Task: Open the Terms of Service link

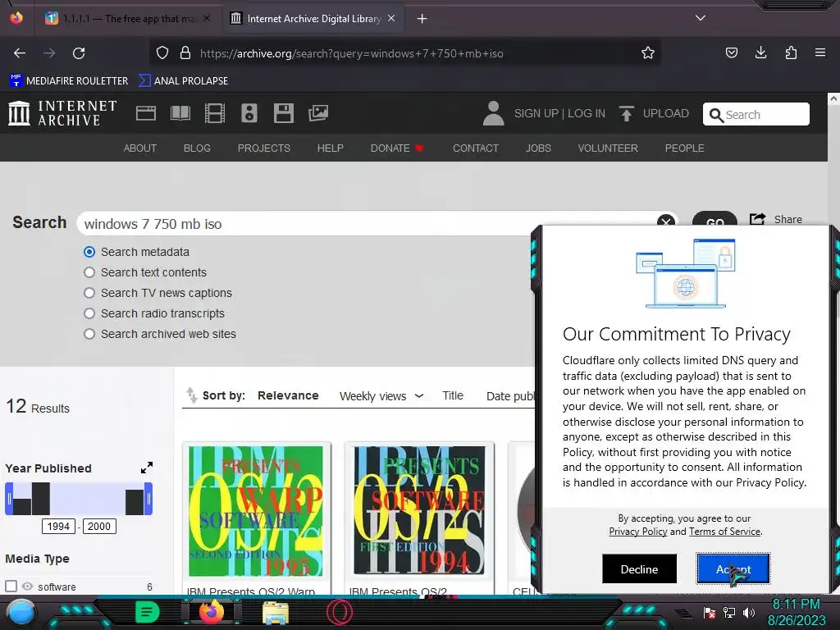Action: coord(725,532)
